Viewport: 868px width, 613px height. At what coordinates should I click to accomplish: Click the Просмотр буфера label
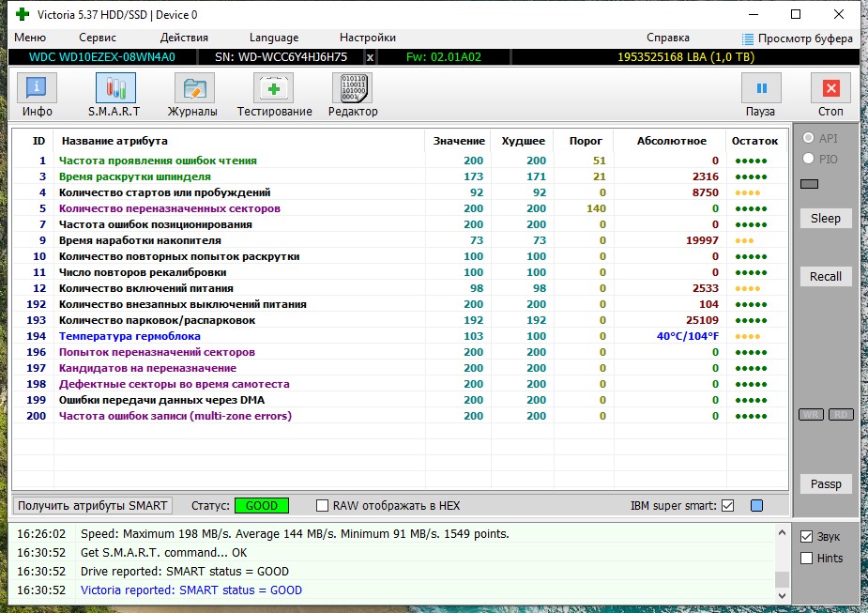805,38
